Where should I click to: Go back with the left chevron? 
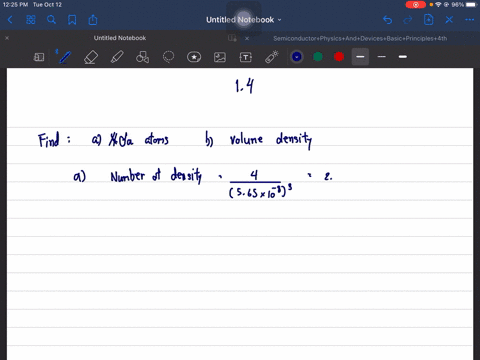[10, 20]
